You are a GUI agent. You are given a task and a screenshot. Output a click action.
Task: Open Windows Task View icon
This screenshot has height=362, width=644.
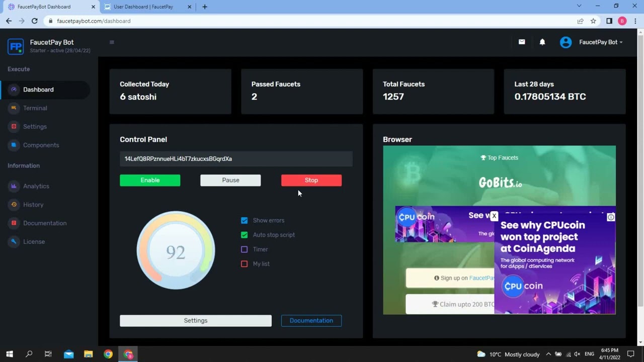coord(48,354)
